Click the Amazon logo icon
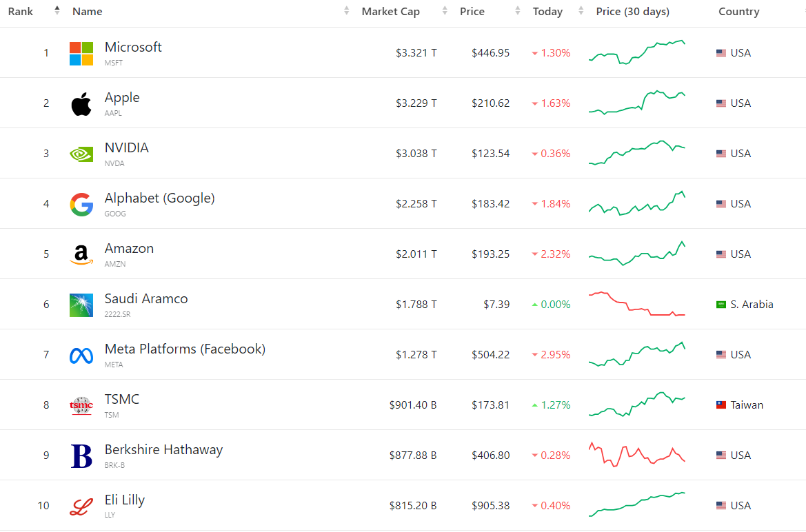 pos(81,254)
